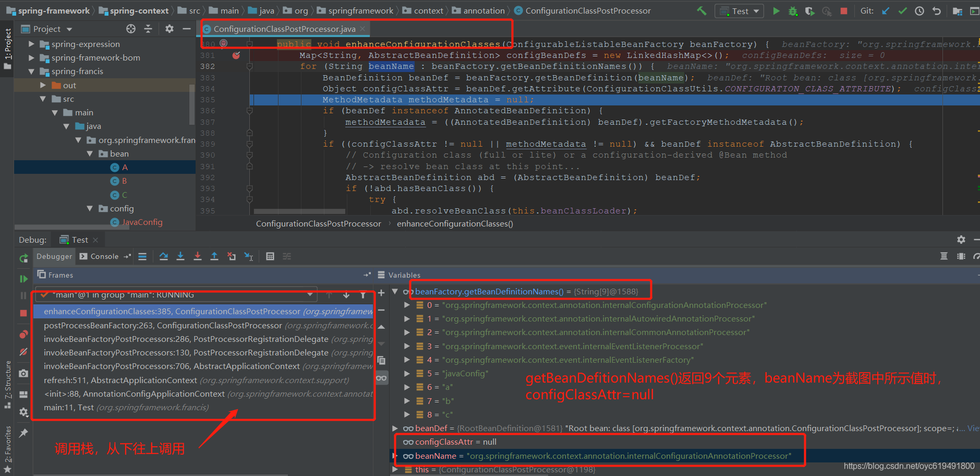Image resolution: width=980 pixels, height=476 pixels.
Task: Force step into with red arrow
Action: 198,256
